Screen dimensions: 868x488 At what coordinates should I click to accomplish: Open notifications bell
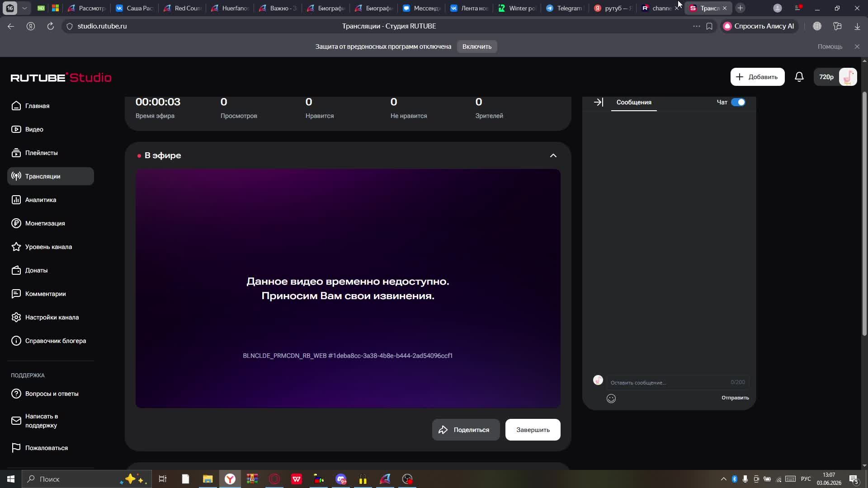799,77
